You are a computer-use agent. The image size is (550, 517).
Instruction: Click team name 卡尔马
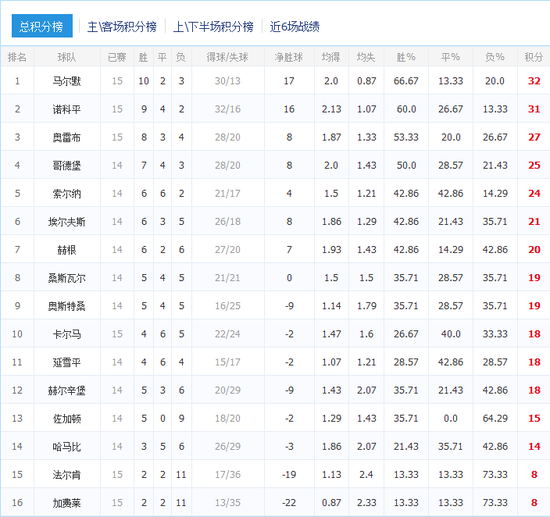(x=67, y=334)
